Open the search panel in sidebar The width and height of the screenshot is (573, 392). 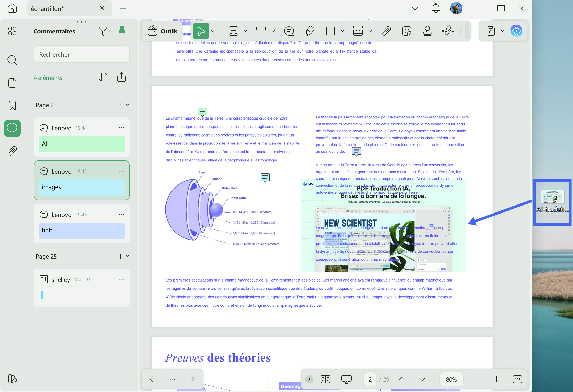(x=12, y=60)
